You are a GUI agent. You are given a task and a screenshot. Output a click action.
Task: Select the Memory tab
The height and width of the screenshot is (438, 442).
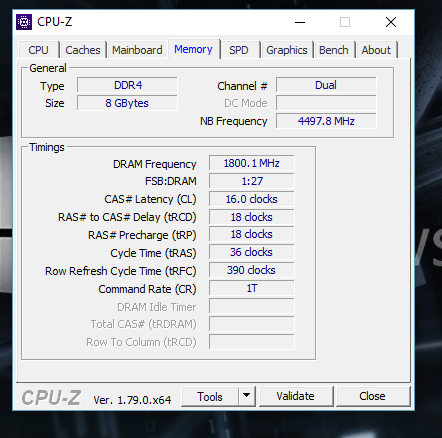coord(193,49)
